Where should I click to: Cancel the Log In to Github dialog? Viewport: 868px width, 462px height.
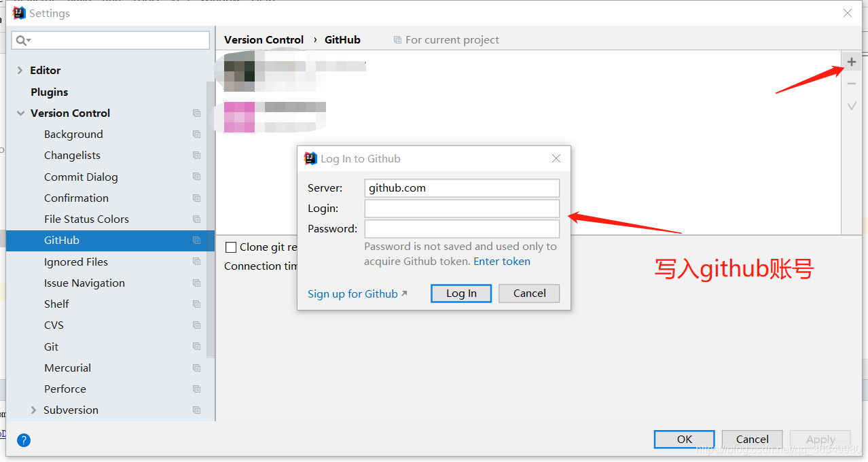pos(529,294)
